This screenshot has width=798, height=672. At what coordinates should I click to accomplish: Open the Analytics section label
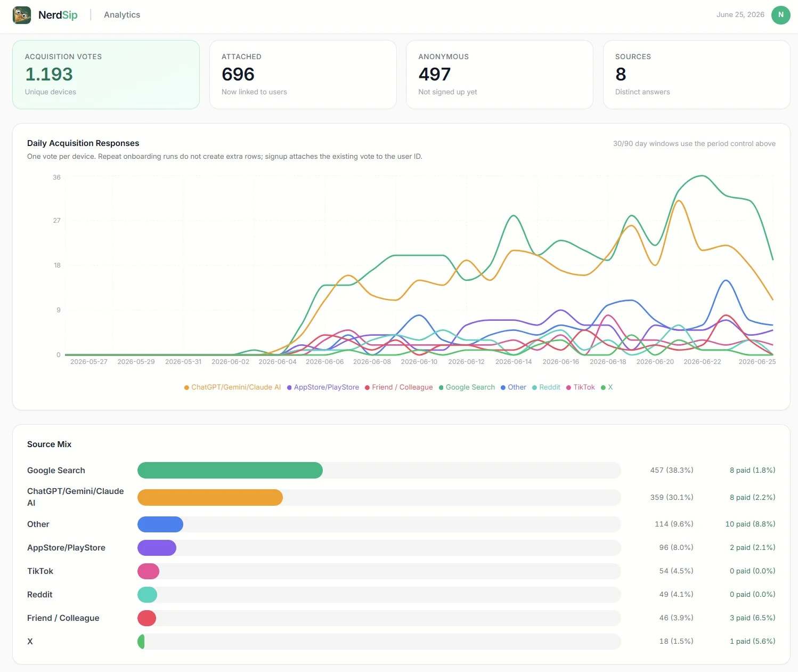[122, 15]
